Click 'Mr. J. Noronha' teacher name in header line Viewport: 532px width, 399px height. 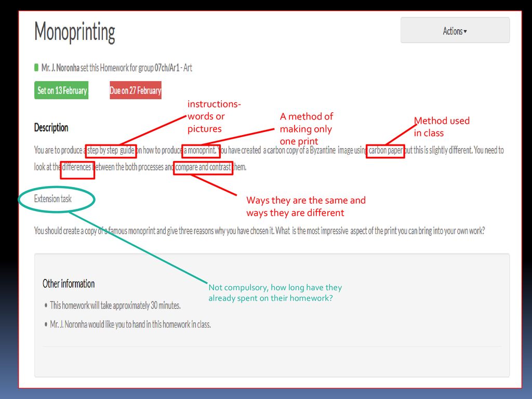pyautogui.click(x=60, y=68)
